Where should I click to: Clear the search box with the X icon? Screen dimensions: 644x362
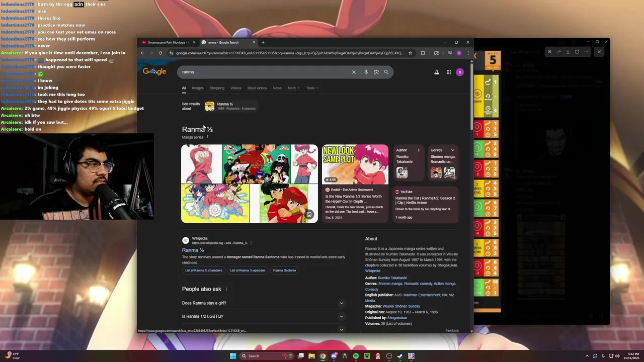(354, 72)
